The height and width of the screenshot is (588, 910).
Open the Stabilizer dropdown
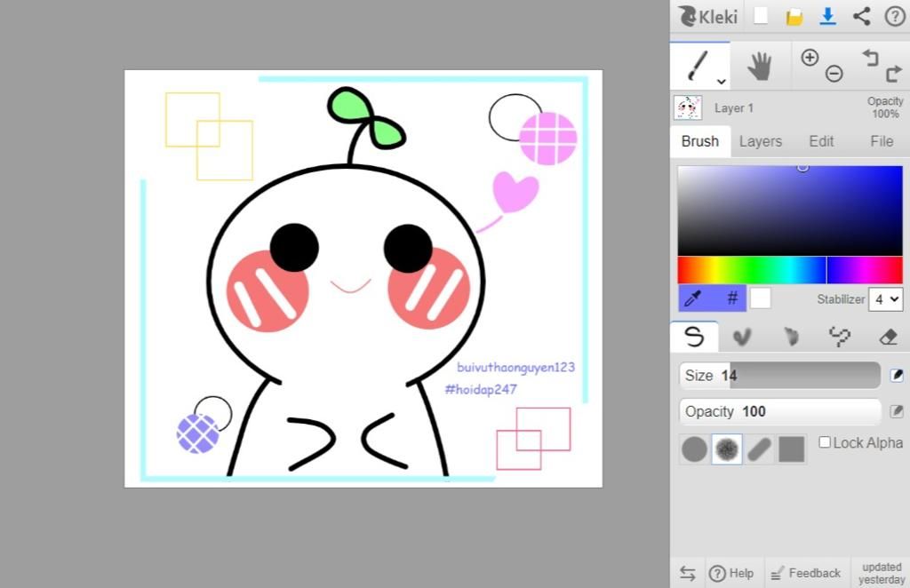tap(886, 299)
